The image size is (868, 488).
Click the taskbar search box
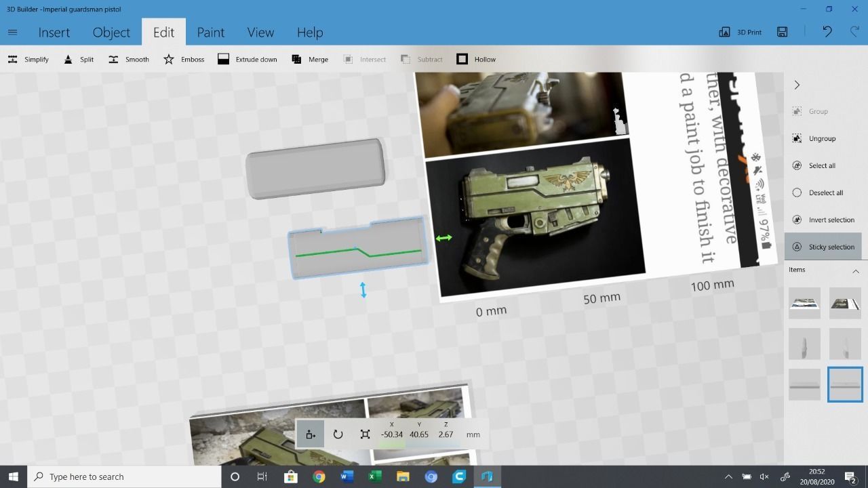(124, 476)
